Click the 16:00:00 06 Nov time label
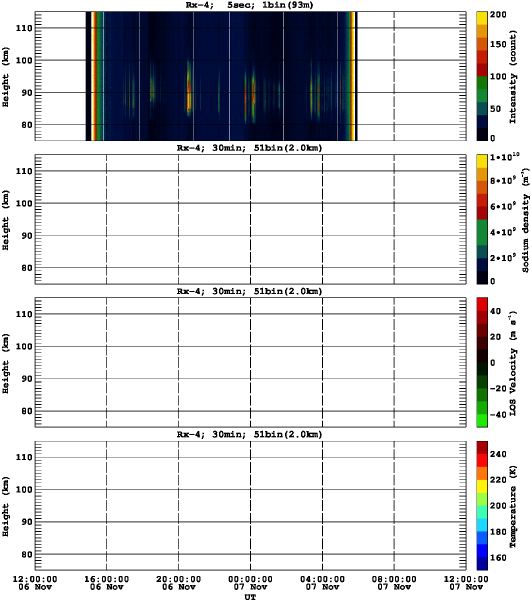The width and height of the screenshot is (531, 600). tap(106, 583)
